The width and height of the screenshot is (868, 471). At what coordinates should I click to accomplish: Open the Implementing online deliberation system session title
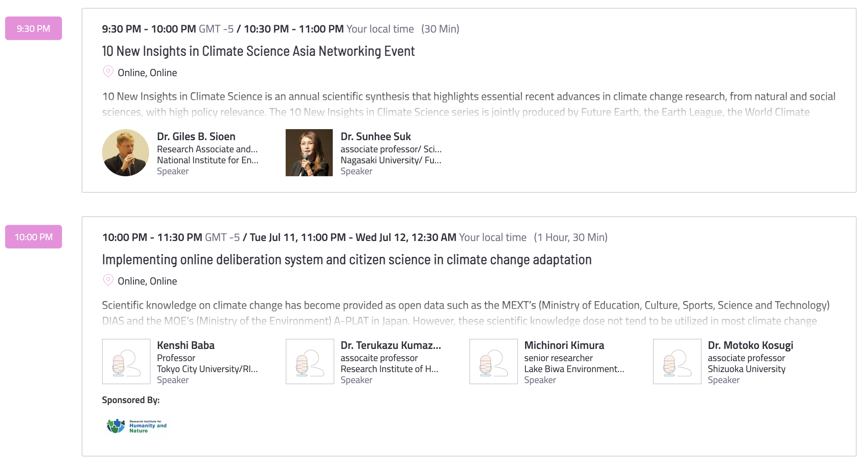pos(347,260)
